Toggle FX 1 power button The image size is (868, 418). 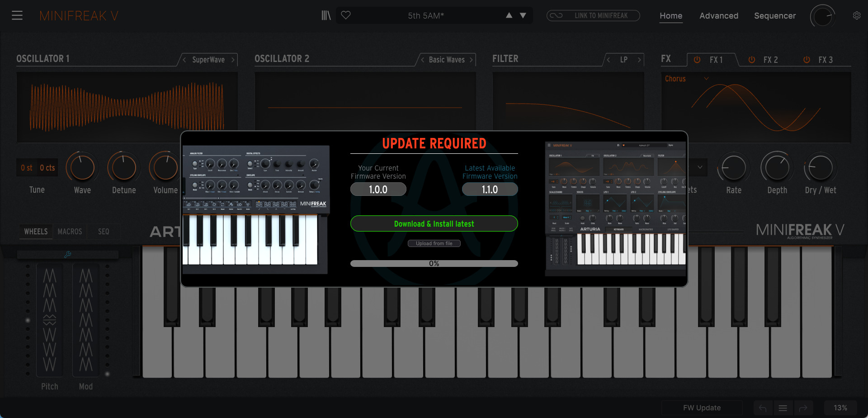(x=697, y=60)
